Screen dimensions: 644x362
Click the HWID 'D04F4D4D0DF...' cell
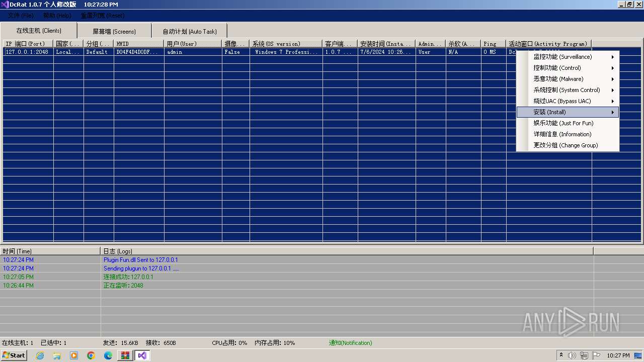coord(139,52)
